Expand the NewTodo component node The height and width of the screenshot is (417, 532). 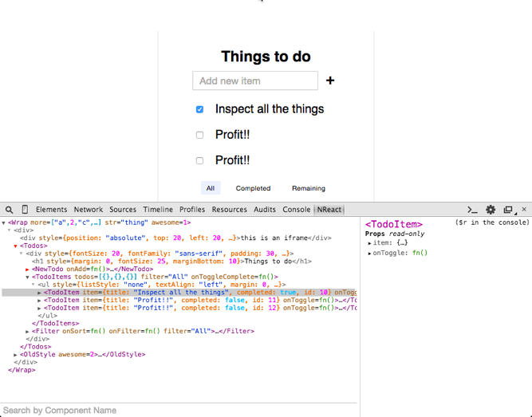[28, 269]
